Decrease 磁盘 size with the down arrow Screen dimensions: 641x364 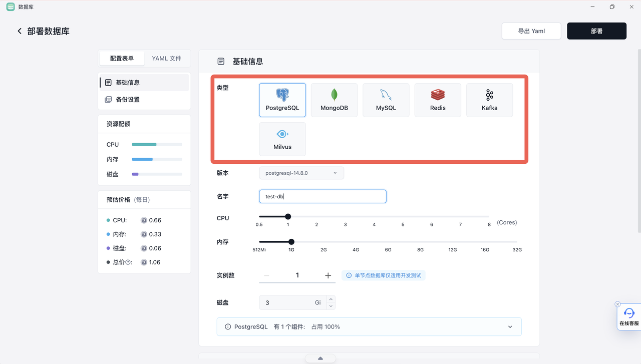click(331, 306)
